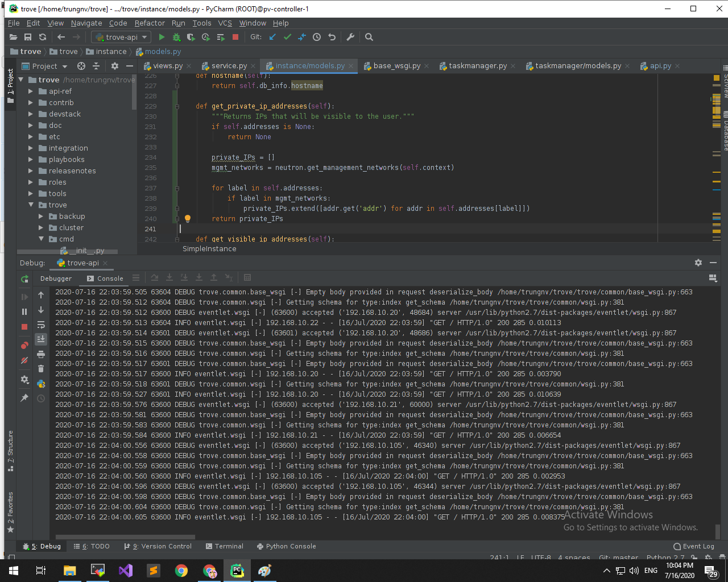The height and width of the screenshot is (582, 728).
Task: Expand the devstack folder
Action: [31, 114]
